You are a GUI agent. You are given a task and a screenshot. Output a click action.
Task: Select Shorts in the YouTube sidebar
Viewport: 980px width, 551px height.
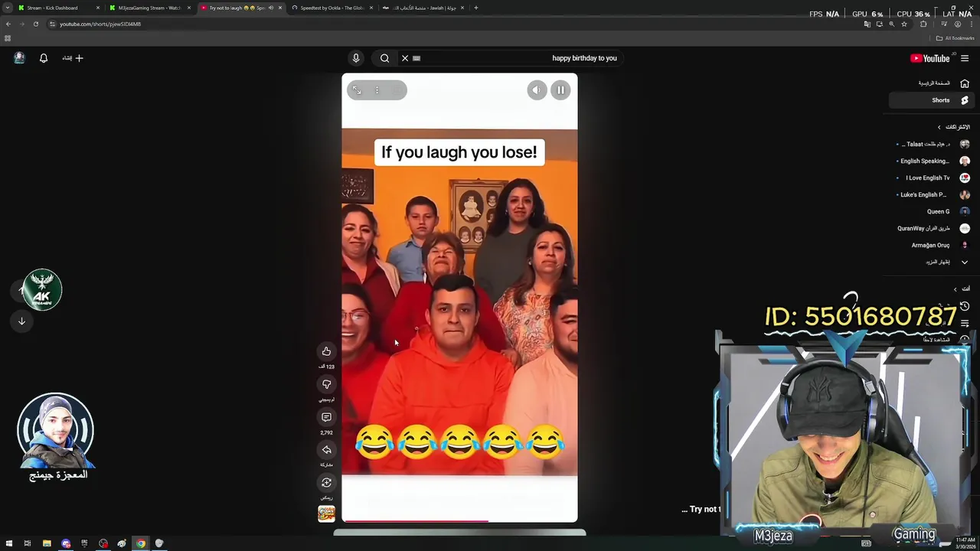(x=931, y=100)
